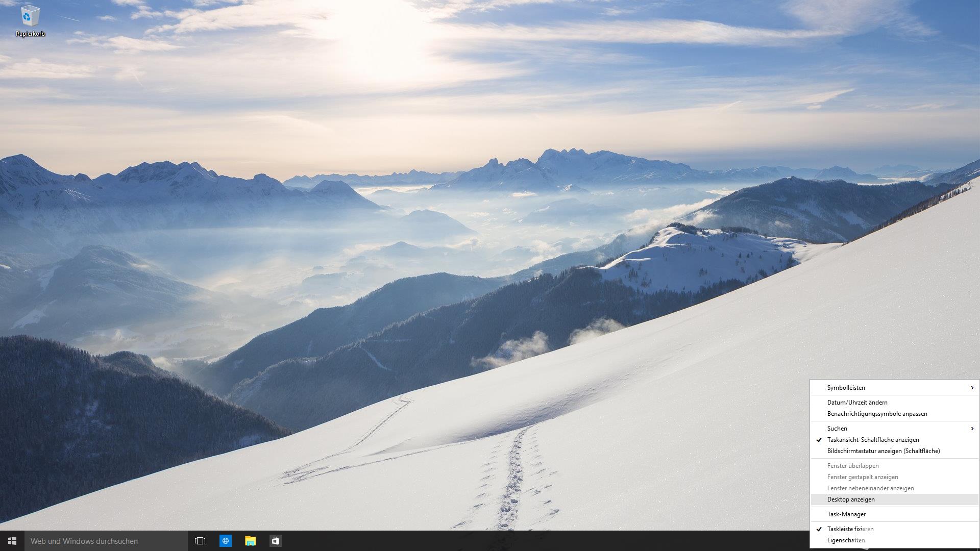
Task: Focus the 'Web und Windows durchsuchen' search box
Action: (106, 541)
